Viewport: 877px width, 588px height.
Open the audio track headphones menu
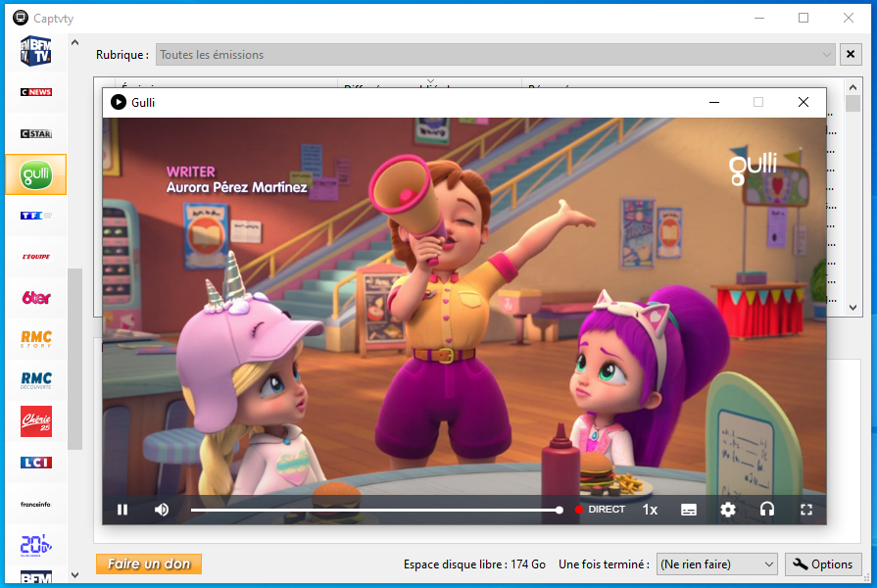point(767,510)
